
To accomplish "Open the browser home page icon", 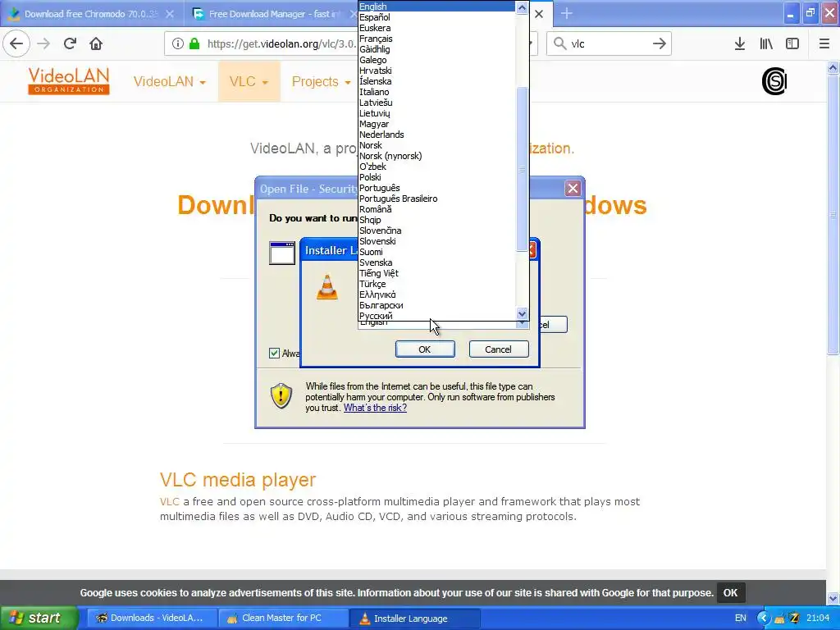I will point(96,43).
